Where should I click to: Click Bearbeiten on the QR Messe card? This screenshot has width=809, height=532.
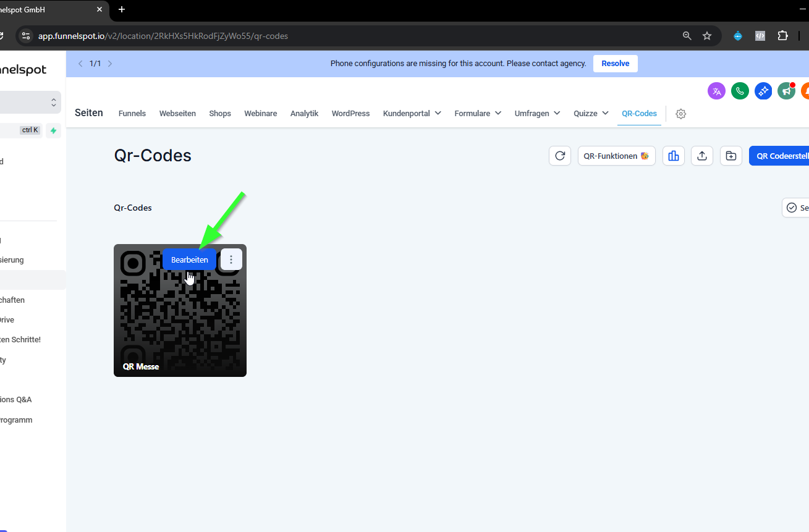[x=189, y=260]
